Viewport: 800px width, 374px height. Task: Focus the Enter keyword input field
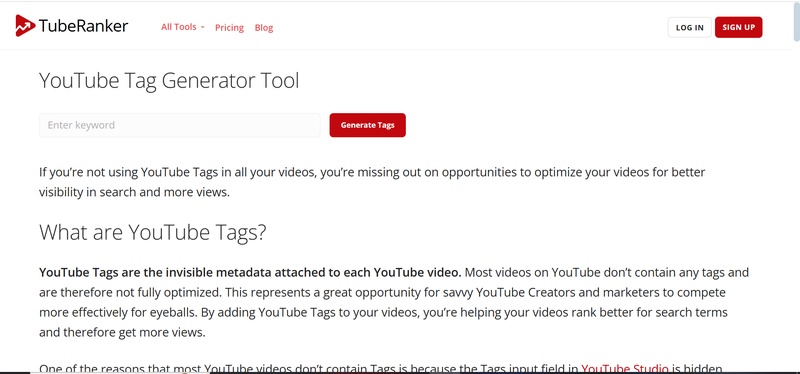point(180,125)
